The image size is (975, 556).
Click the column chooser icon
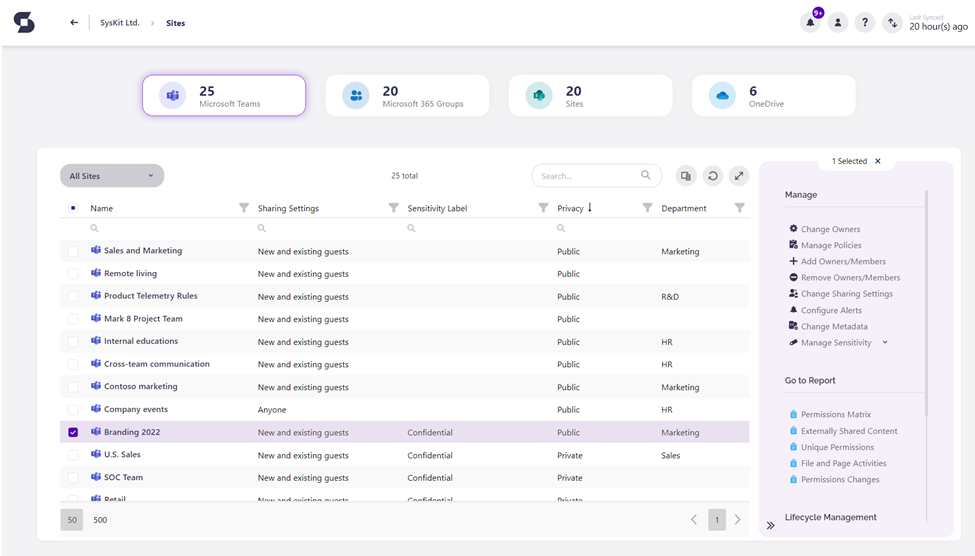tap(686, 176)
